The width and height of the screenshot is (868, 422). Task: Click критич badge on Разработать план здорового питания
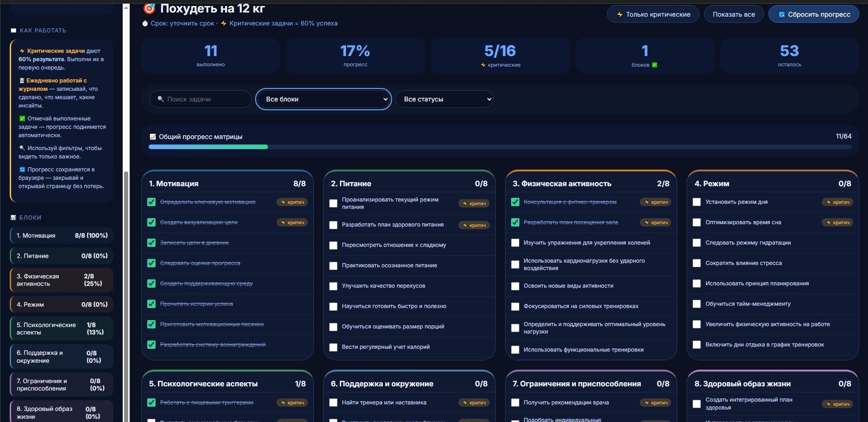(x=474, y=225)
